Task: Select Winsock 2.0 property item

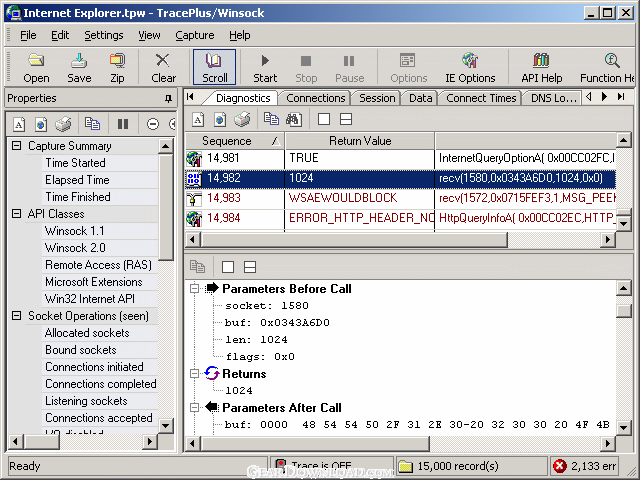Action: point(99,248)
